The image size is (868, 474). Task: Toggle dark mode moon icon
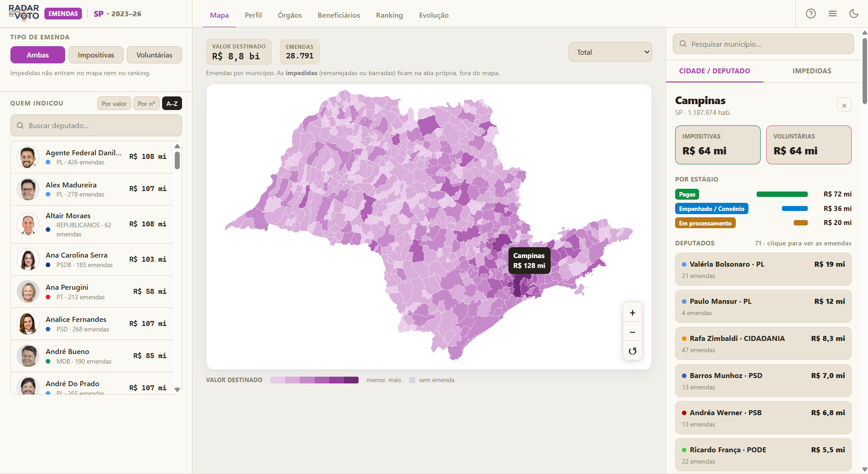(x=854, y=14)
